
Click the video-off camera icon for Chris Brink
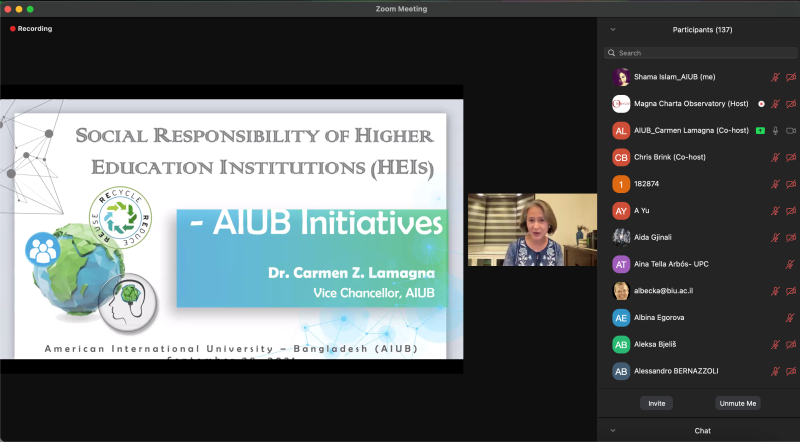pos(790,157)
